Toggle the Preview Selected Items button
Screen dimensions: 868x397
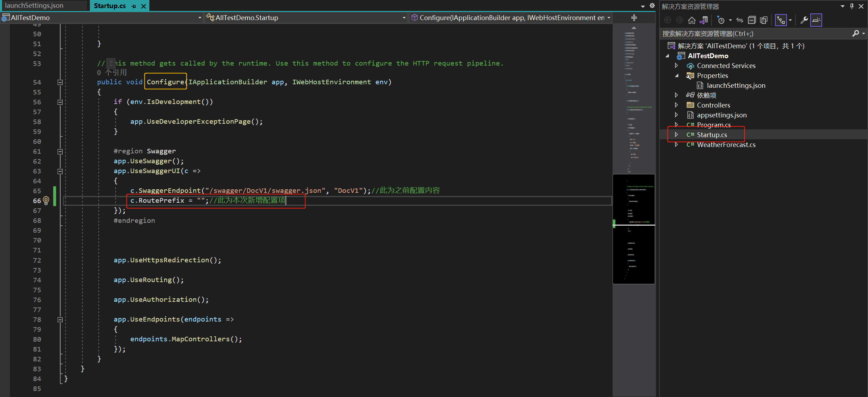click(816, 20)
